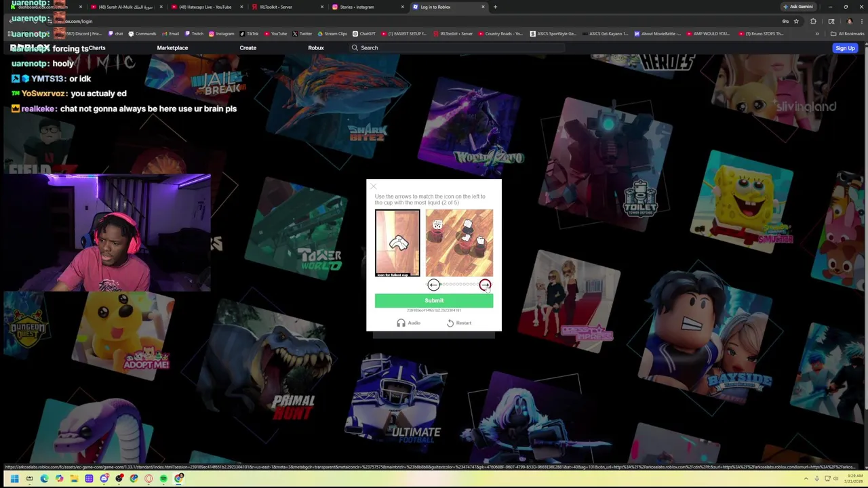Image resolution: width=868 pixels, height=488 pixels.
Task: Click the fullest-cup icon reference image
Action: click(x=397, y=243)
